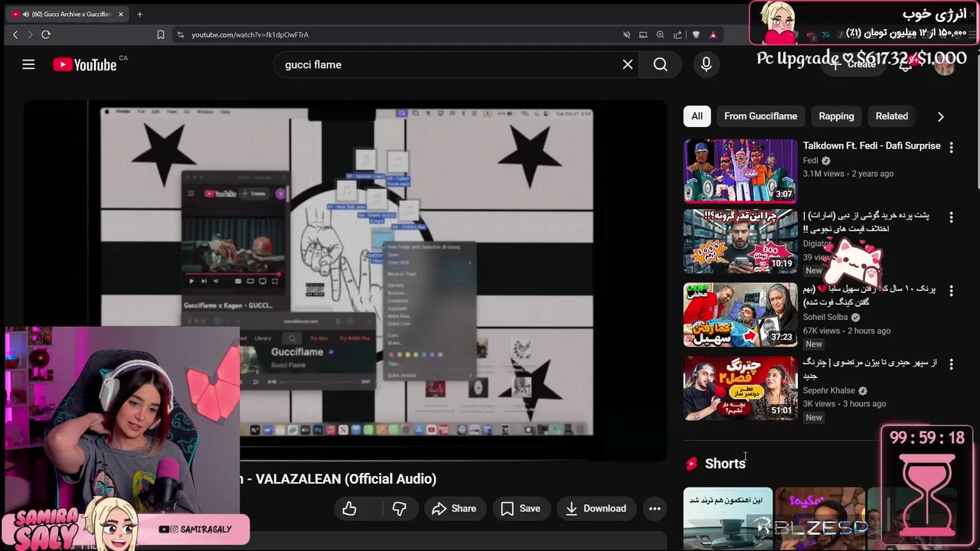Image resolution: width=980 pixels, height=551 pixels.
Task: Open more actions ellipsis under video
Action: [655, 508]
